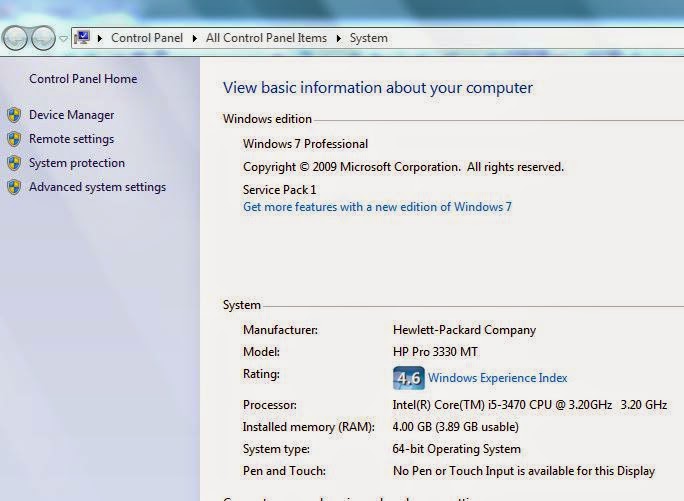Click the 64-bit Operating System value
The height and width of the screenshot is (501, 684).
[457, 449]
